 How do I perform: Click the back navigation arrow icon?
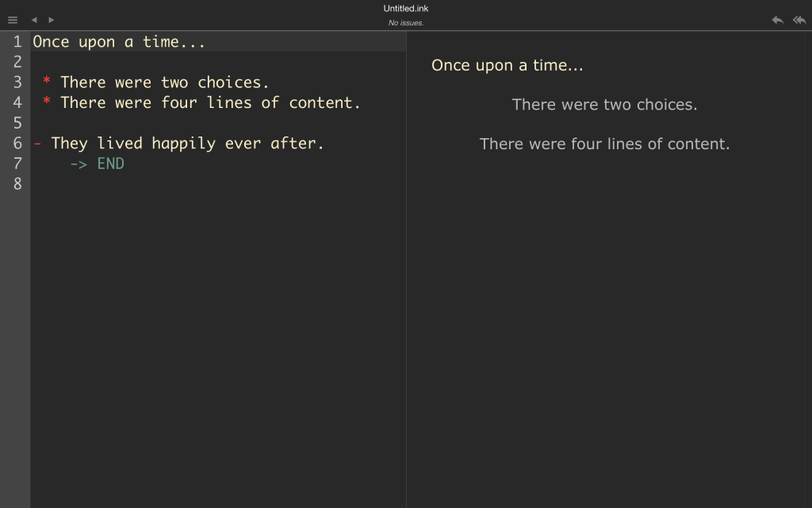click(x=33, y=20)
